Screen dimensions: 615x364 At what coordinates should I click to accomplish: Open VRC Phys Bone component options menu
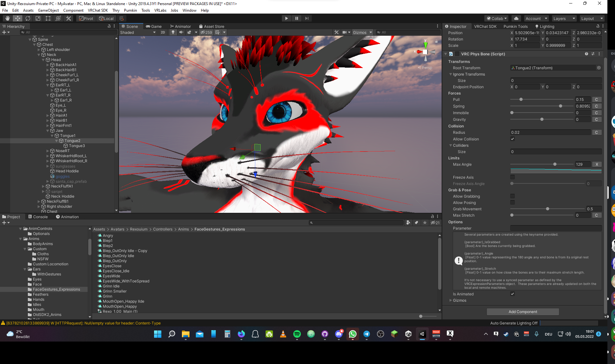[599, 54]
